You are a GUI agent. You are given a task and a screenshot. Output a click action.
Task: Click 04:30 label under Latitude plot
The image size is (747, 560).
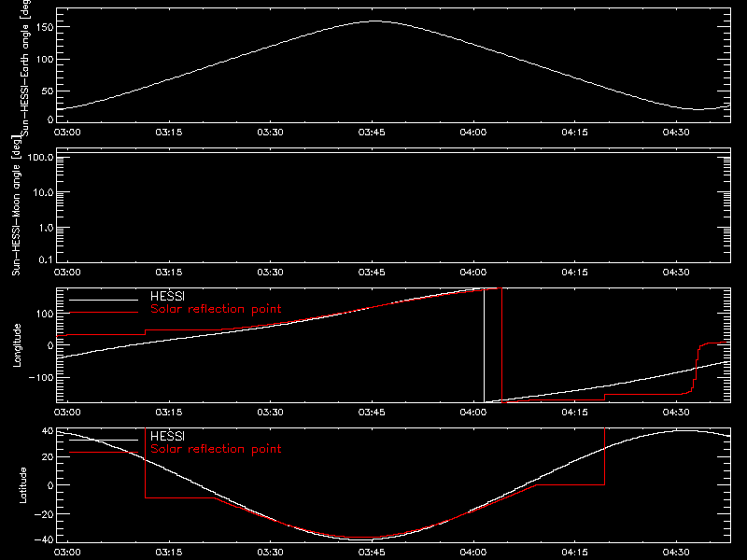tap(676, 553)
